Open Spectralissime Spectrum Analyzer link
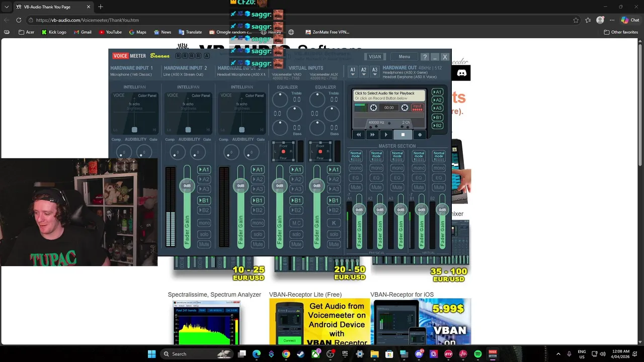644x362 pixels. 214,295
